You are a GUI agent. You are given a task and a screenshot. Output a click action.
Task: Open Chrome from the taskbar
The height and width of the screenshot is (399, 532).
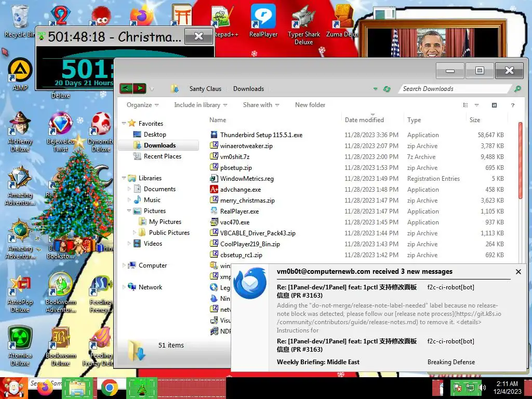pos(109,388)
